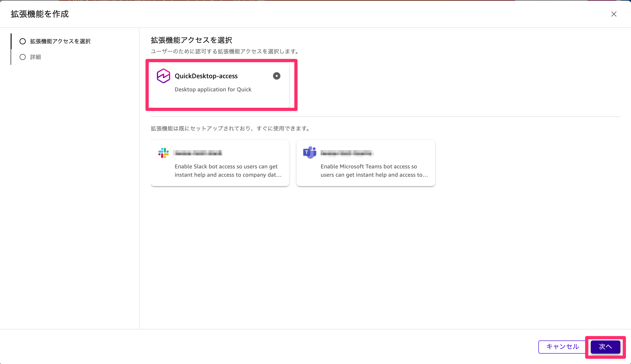
Task: Click the 拡張機能は既にセットアップされており notice text
Action: tap(231, 128)
